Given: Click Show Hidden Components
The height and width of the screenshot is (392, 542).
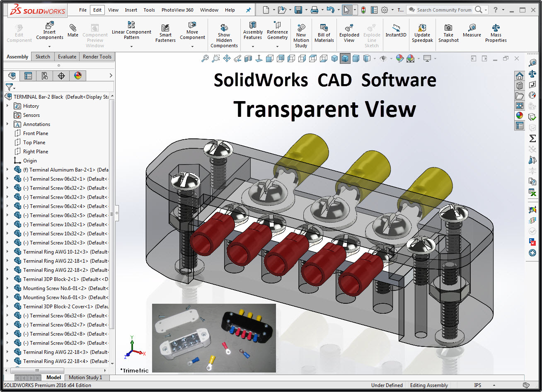Looking at the screenshot, I should (x=224, y=36).
